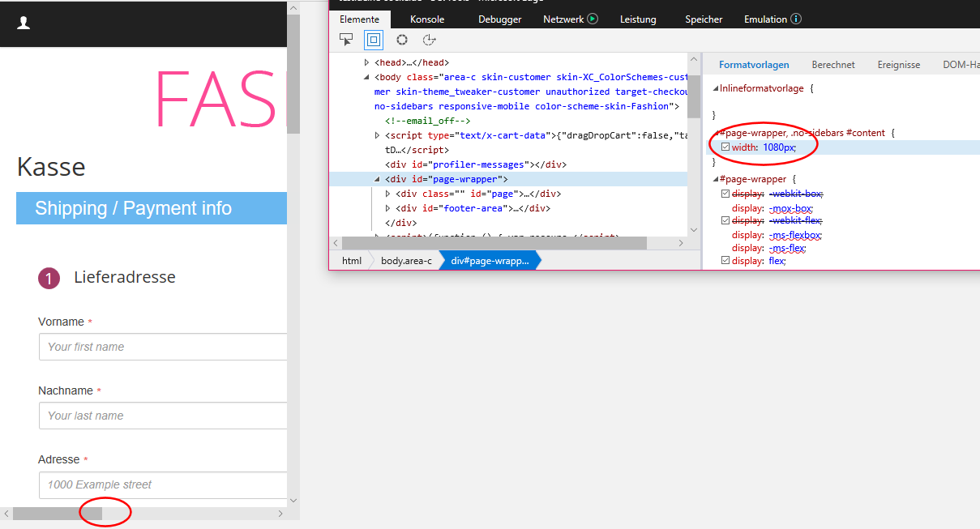Select the email_off comment line

tap(428, 121)
